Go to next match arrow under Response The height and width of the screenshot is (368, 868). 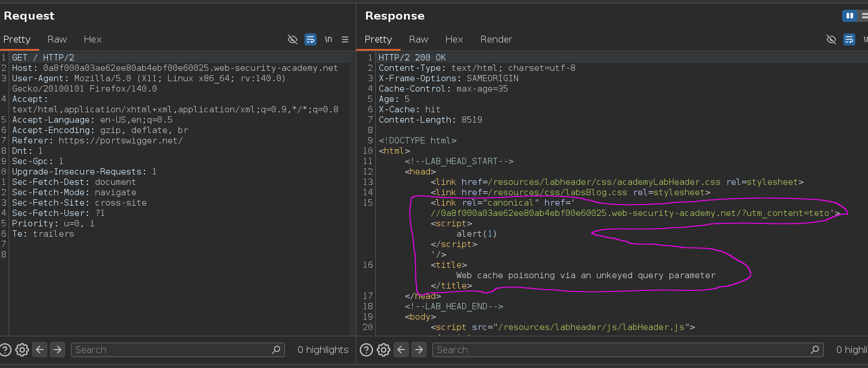[419, 350]
